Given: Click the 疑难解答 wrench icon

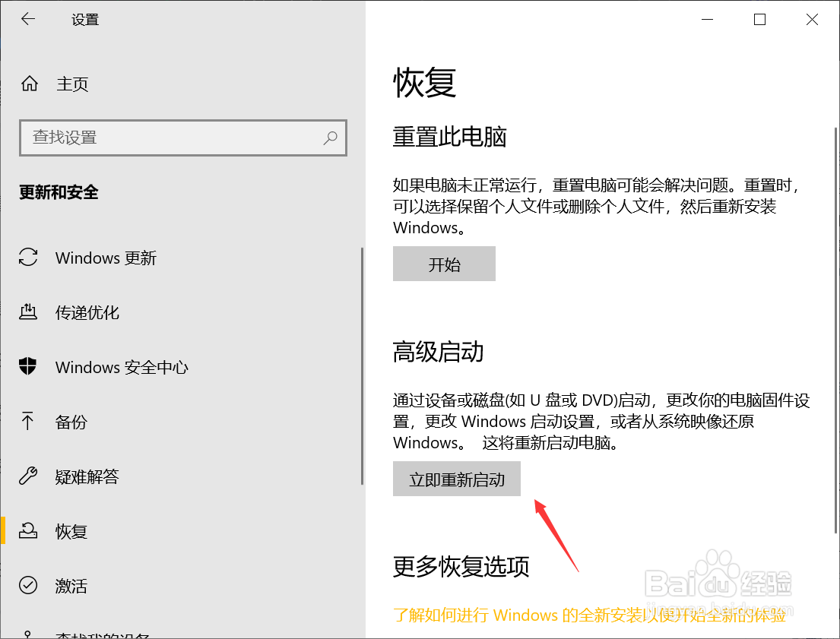Looking at the screenshot, I should tap(27, 476).
